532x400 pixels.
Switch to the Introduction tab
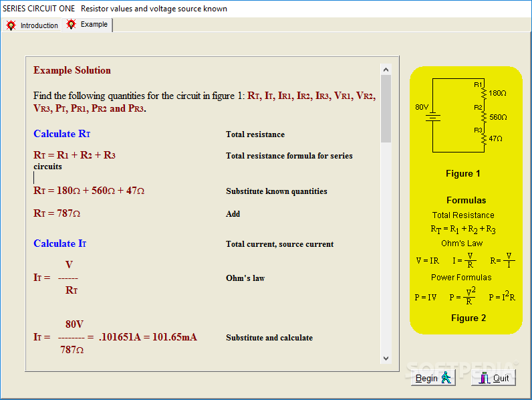point(32,25)
